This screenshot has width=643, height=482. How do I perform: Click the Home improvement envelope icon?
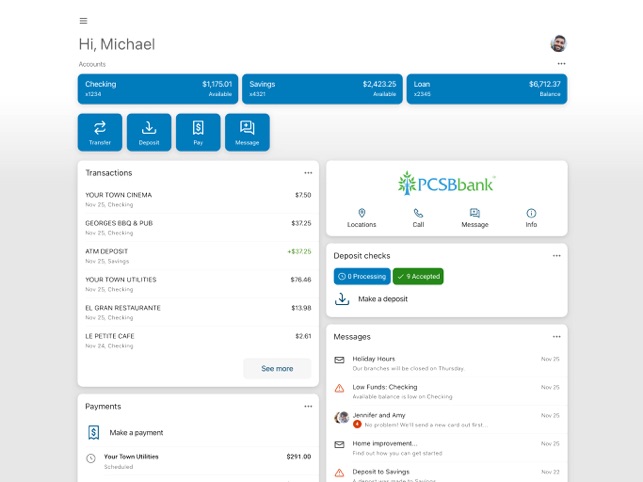(339, 445)
